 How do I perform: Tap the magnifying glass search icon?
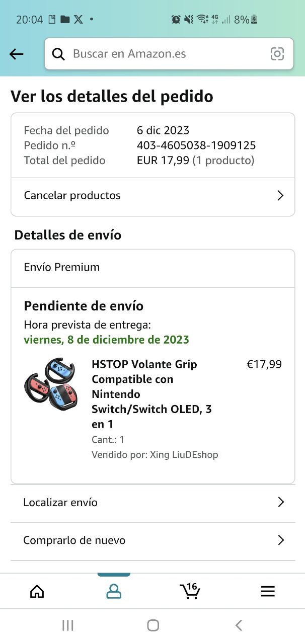[58, 54]
